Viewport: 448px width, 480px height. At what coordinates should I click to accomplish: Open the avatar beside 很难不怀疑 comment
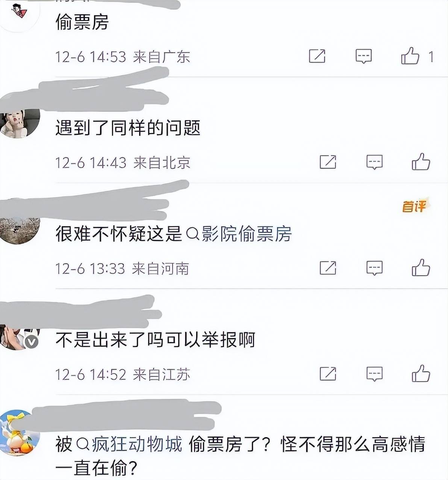click(20, 229)
